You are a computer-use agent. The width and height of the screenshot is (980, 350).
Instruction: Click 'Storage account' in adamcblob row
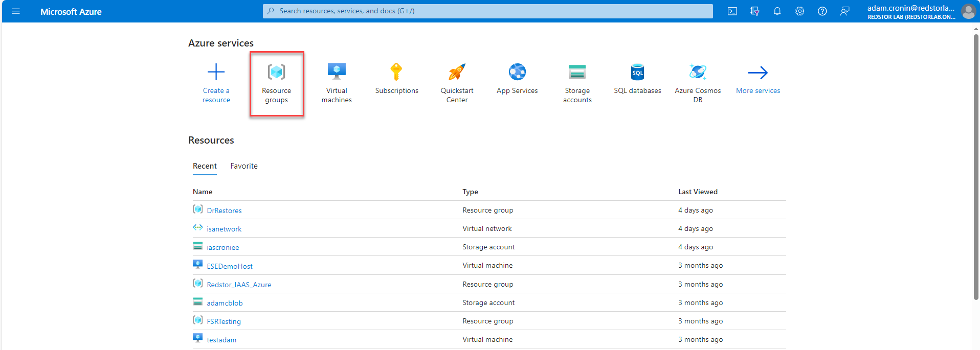click(x=488, y=302)
